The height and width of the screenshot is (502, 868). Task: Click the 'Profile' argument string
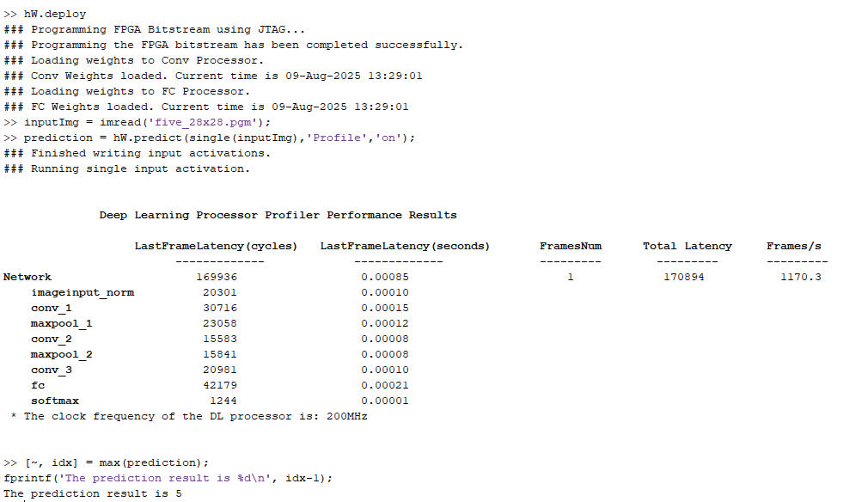point(336,138)
